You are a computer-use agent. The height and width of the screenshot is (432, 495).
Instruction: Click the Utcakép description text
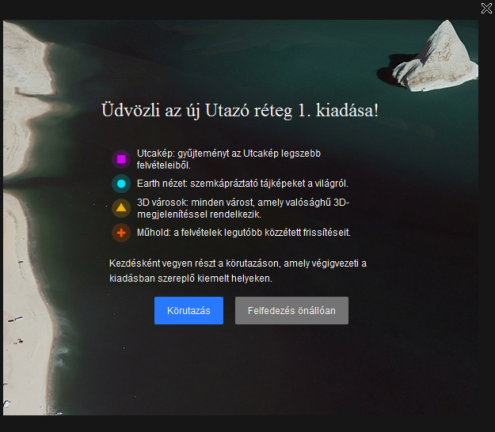pos(229,159)
